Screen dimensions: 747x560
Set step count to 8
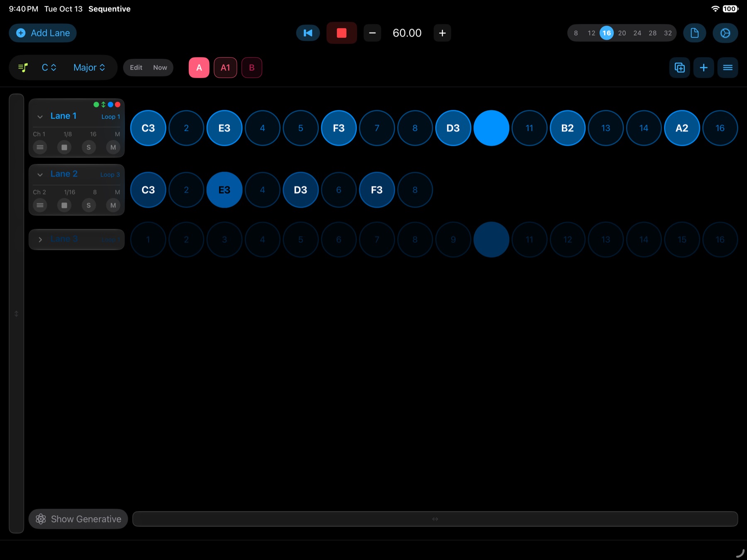click(576, 33)
